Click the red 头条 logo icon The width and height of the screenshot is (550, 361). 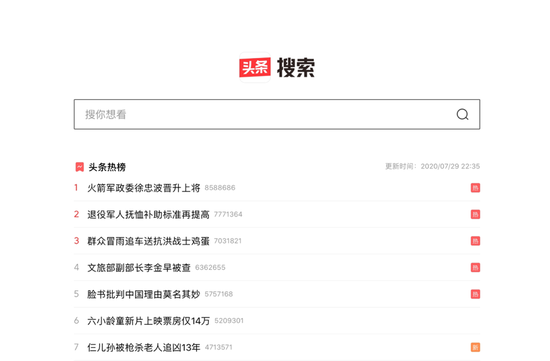click(255, 67)
